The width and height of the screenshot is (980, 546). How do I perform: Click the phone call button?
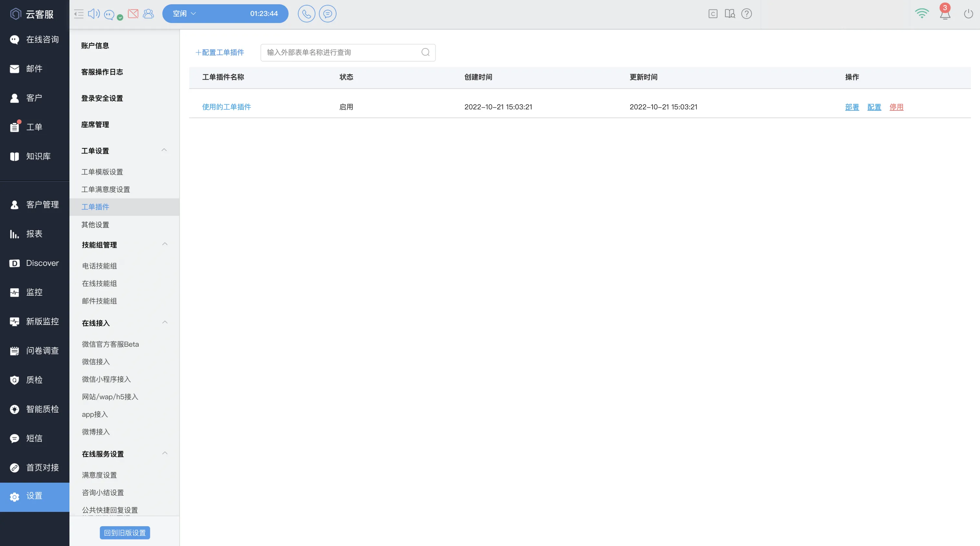(x=306, y=14)
